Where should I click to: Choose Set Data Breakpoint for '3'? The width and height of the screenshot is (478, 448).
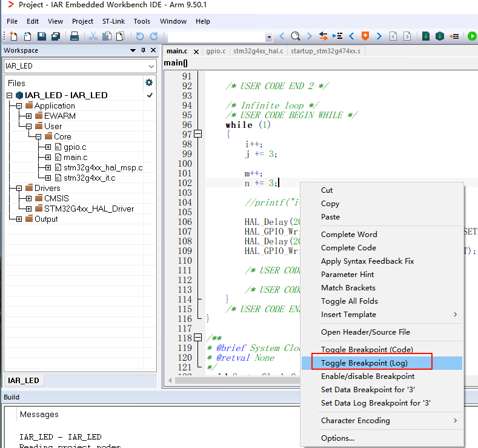click(x=382, y=390)
